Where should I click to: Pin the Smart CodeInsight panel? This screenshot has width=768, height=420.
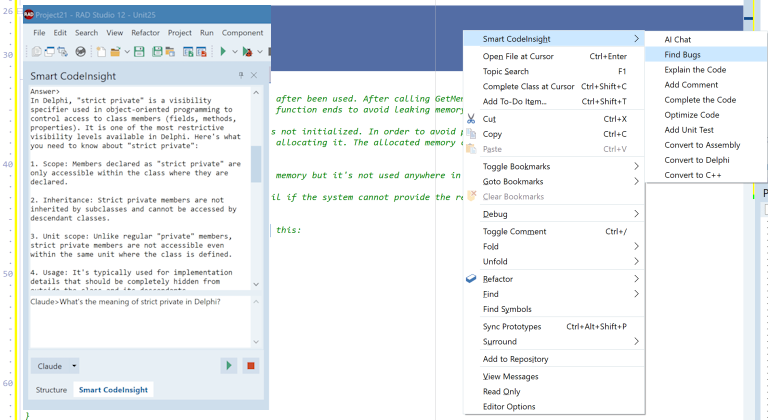click(x=241, y=75)
